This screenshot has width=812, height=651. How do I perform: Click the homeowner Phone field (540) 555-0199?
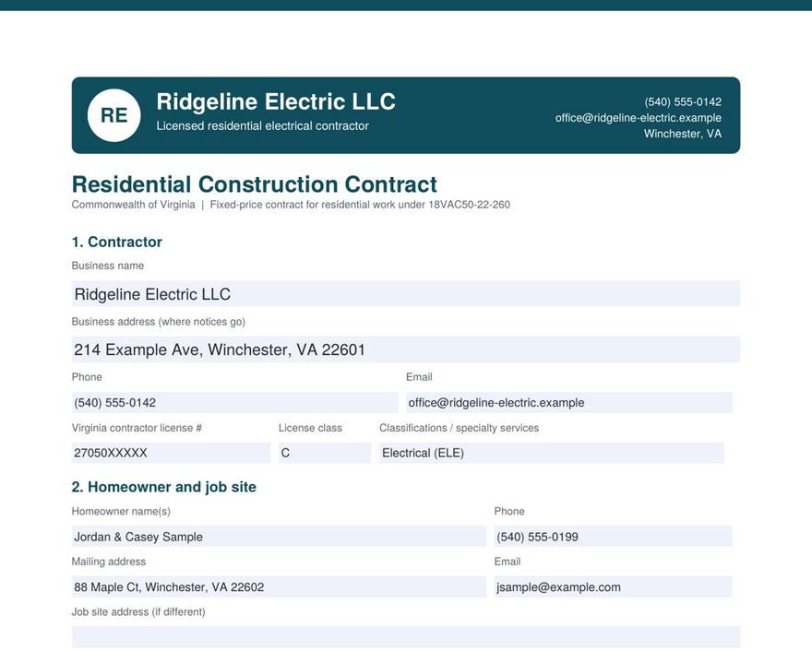point(613,537)
